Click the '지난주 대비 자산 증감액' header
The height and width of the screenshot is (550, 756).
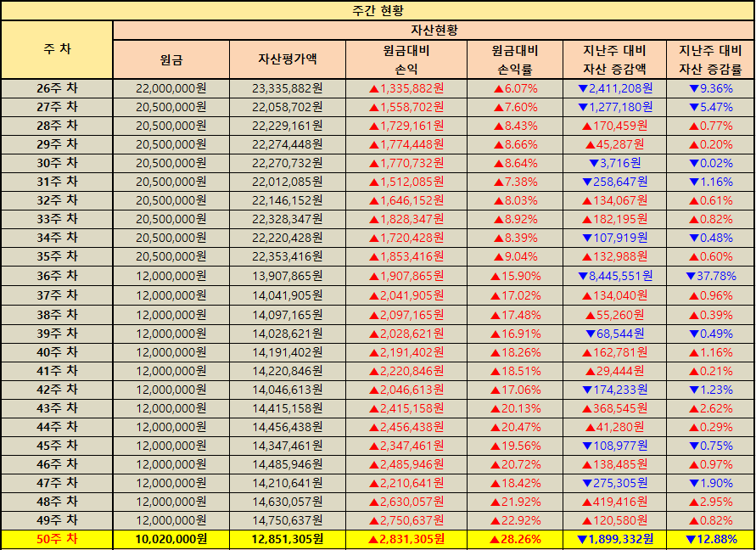tap(614, 59)
